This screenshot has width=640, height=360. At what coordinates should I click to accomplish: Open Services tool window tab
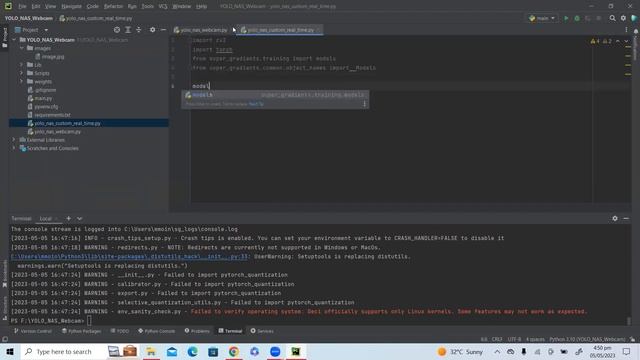262,331
